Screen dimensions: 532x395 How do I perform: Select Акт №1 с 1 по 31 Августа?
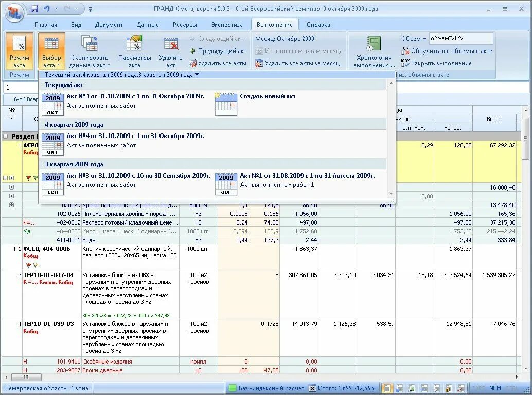(299, 184)
